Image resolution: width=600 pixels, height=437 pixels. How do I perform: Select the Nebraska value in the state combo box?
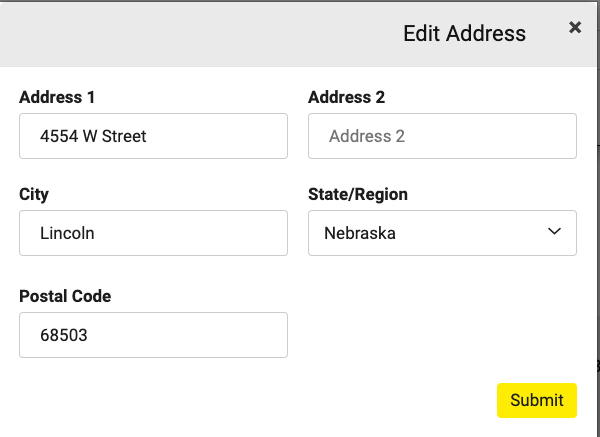pos(360,233)
